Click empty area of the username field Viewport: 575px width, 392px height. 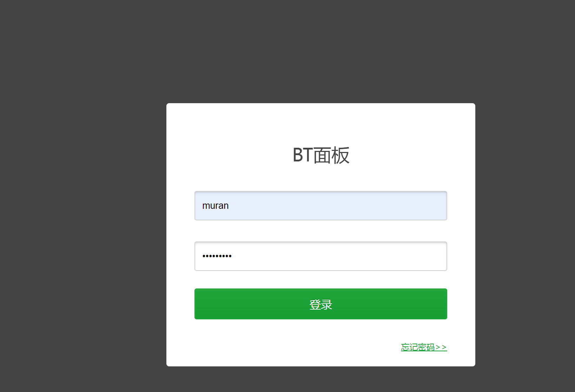click(337, 206)
